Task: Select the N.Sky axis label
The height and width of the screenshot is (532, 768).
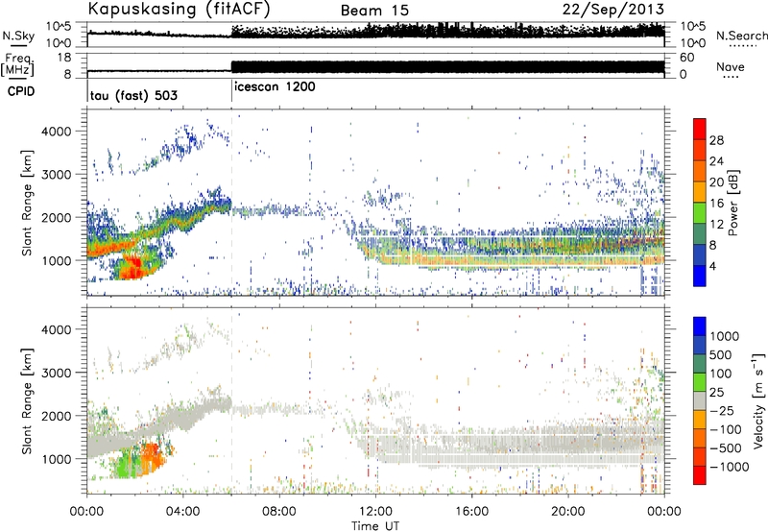Action: [x=18, y=36]
